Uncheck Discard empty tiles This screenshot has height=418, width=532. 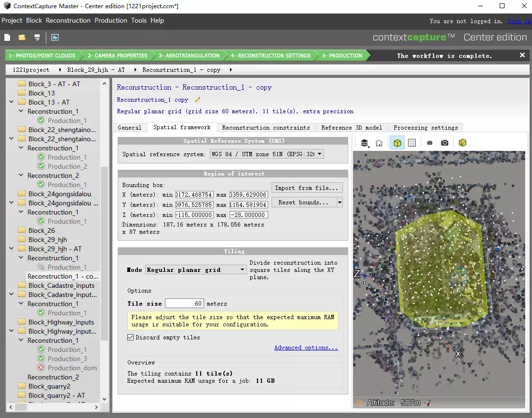point(131,337)
